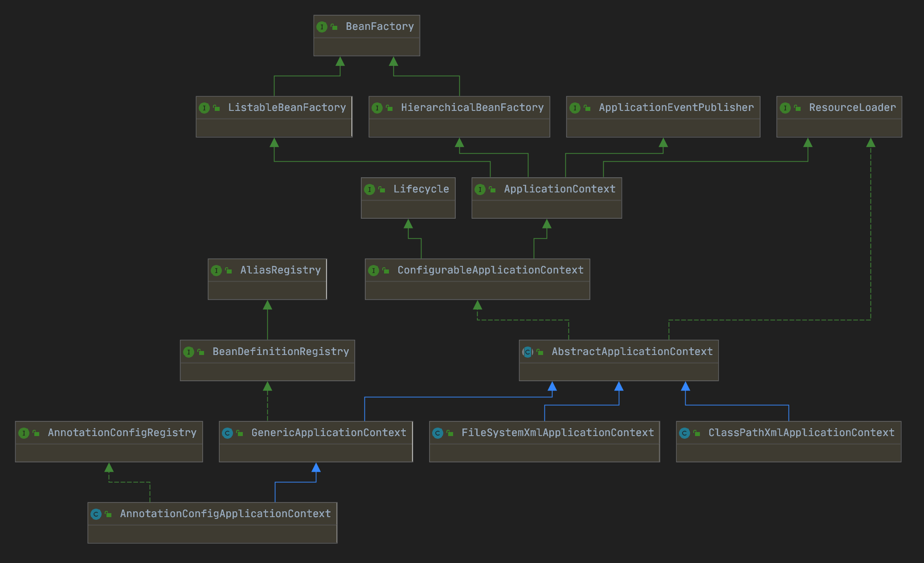Click the Lifecycle interface icon
Screen dimensions: 924x563
[x=369, y=189]
